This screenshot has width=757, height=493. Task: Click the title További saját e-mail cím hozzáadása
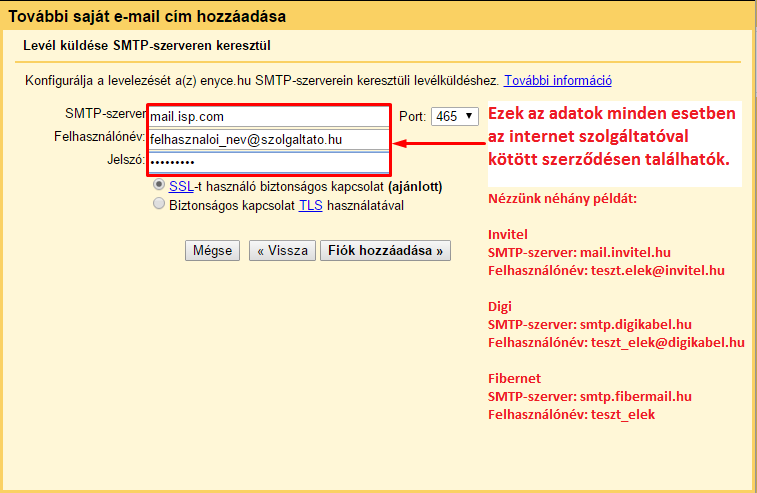click(147, 16)
